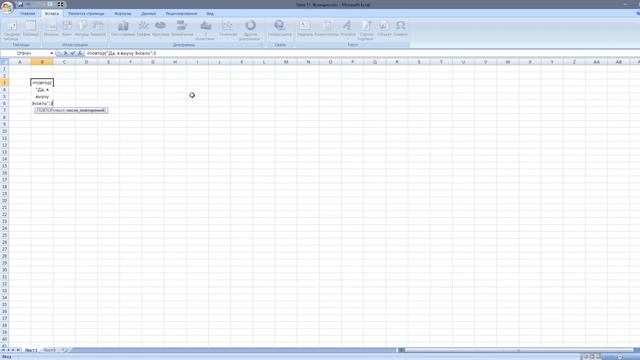Screen dimensions: 640x360
Task: Insert a SmartArt graphic
Action: pyautogui.click(x=98, y=29)
